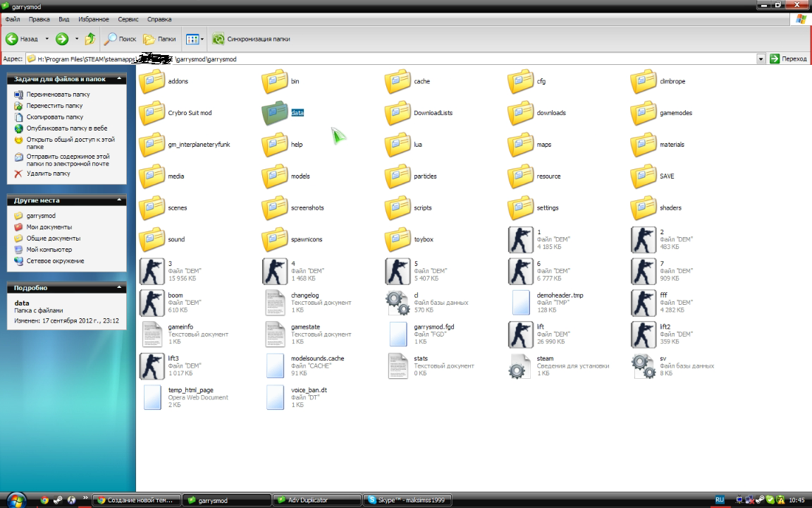The image size is (812, 508).
Task: Select the steam setup information icon
Action: coord(519,366)
